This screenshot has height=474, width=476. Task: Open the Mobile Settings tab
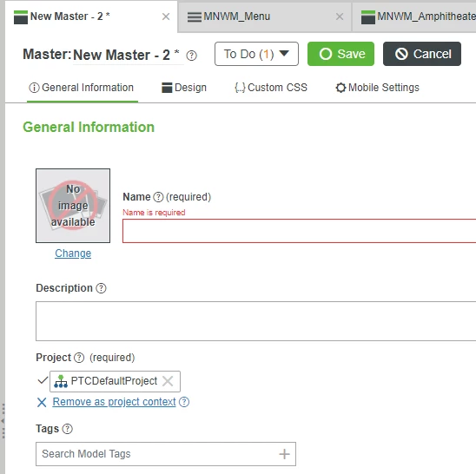(x=377, y=88)
